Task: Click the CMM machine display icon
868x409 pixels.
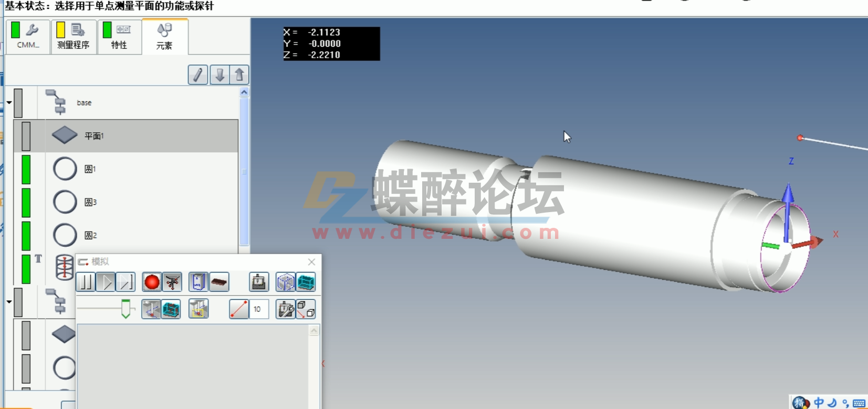Action: tap(259, 282)
